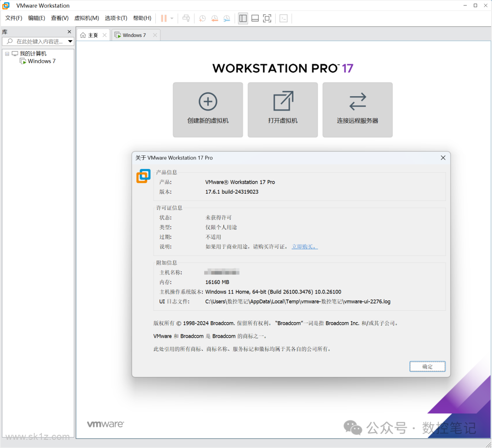Click the magnifier icon in library search

point(10,41)
